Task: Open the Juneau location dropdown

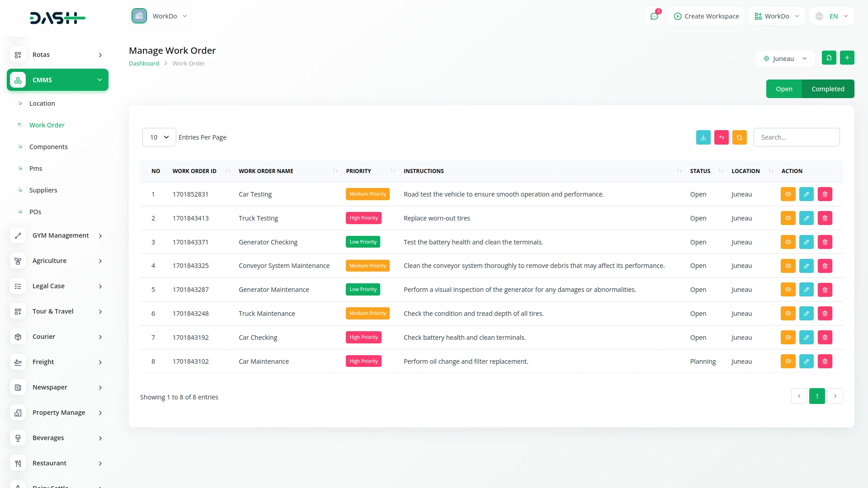Action: [785, 59]
